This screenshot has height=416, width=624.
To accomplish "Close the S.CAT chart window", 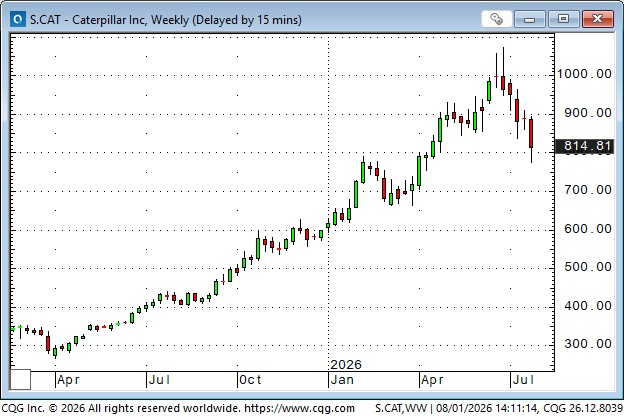I will coord(597,19).
